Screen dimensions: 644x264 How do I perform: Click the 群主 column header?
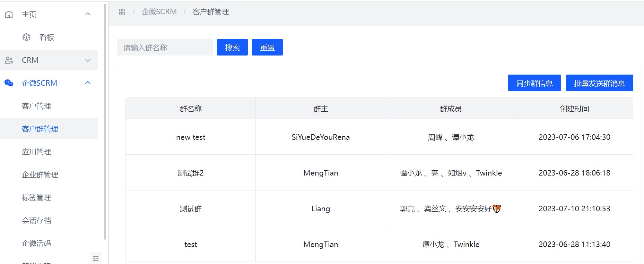[321, 109]
